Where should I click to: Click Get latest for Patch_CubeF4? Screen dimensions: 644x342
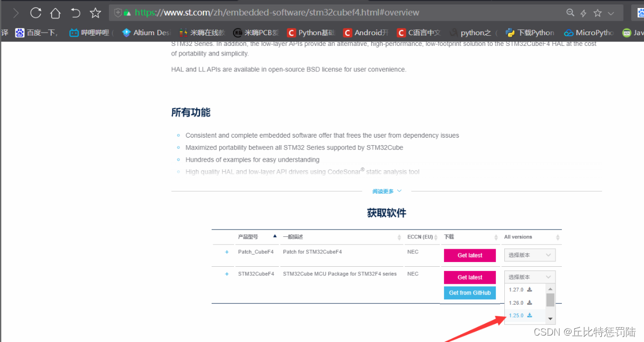point(470,256)
